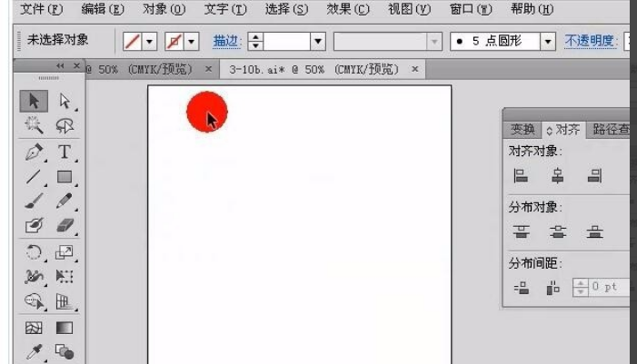This screenshot has height=364, width=637.
Task: Close the 3-10b.ai document tab
Action: pos(414,69)
